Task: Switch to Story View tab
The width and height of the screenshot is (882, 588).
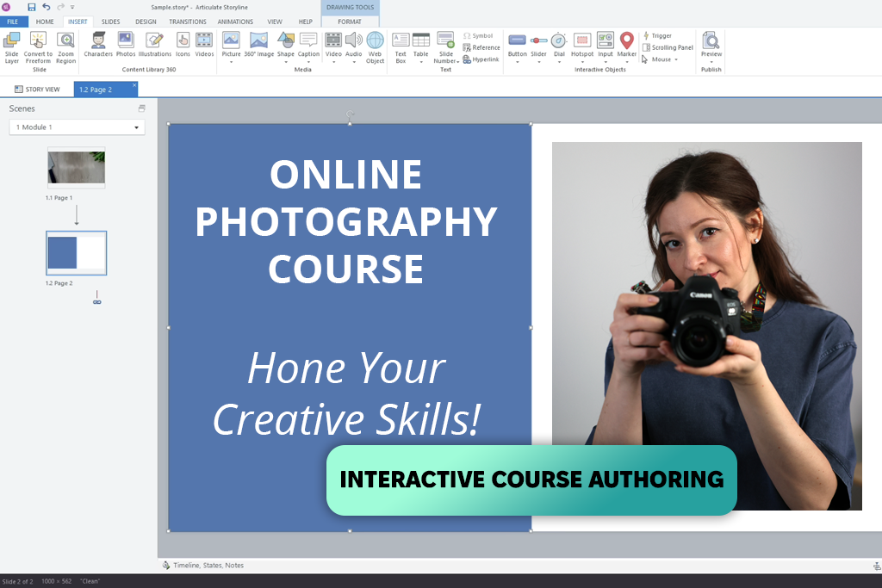Action: click(x=38, y=90)
